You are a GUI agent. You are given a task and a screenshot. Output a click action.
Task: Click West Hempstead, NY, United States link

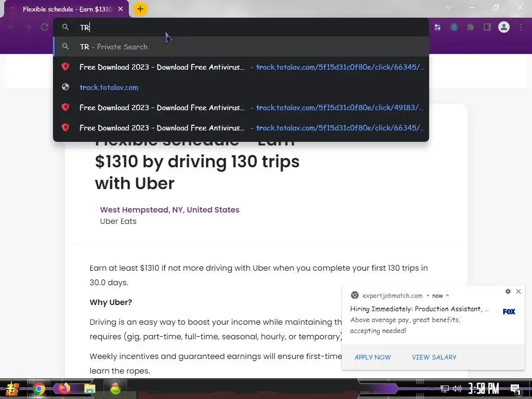(x=170, y=210)
